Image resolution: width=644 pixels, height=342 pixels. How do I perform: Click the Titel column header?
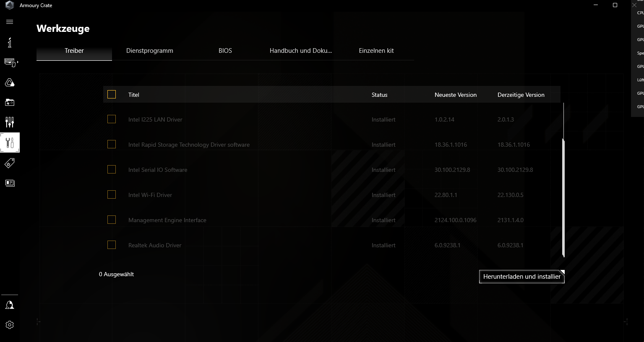134,95
